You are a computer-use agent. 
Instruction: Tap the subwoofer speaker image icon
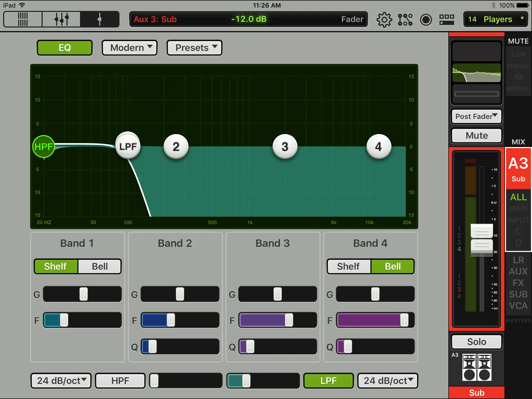coord(477,368)
